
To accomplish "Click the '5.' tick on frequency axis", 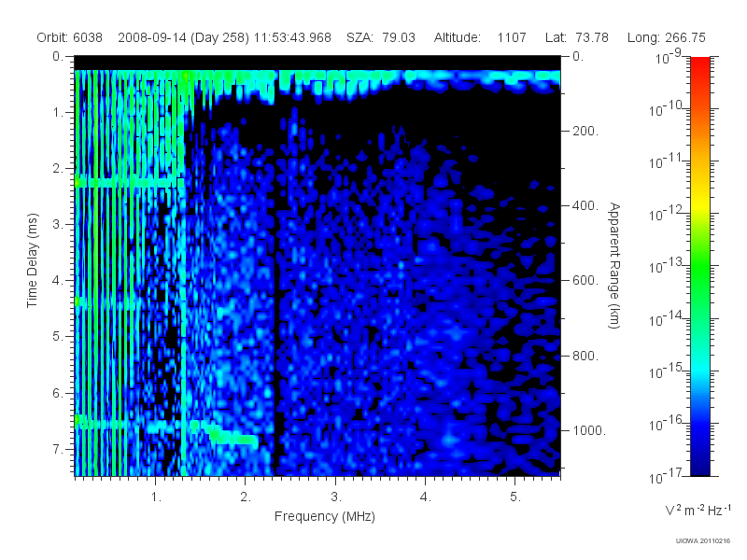I will (515, 497).
